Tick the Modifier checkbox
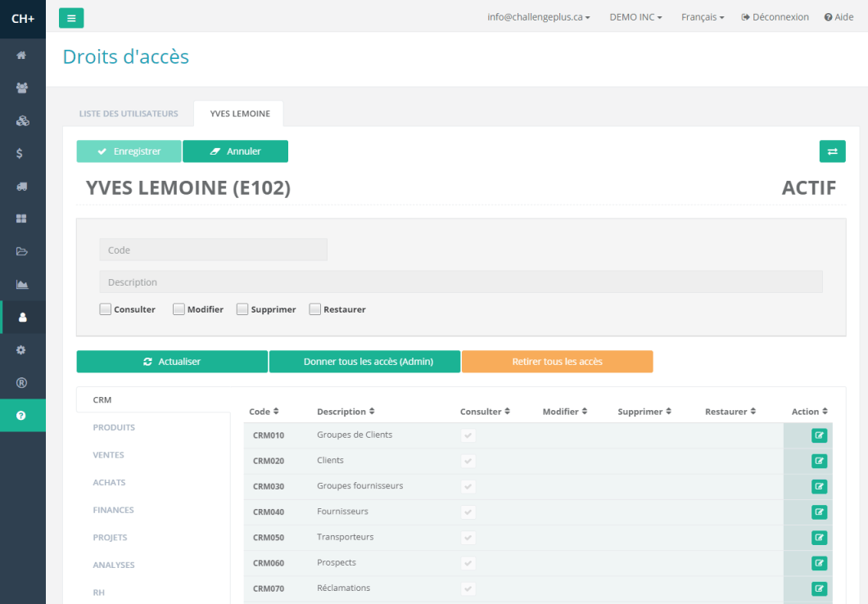868x604 pixels. (179, 309)
